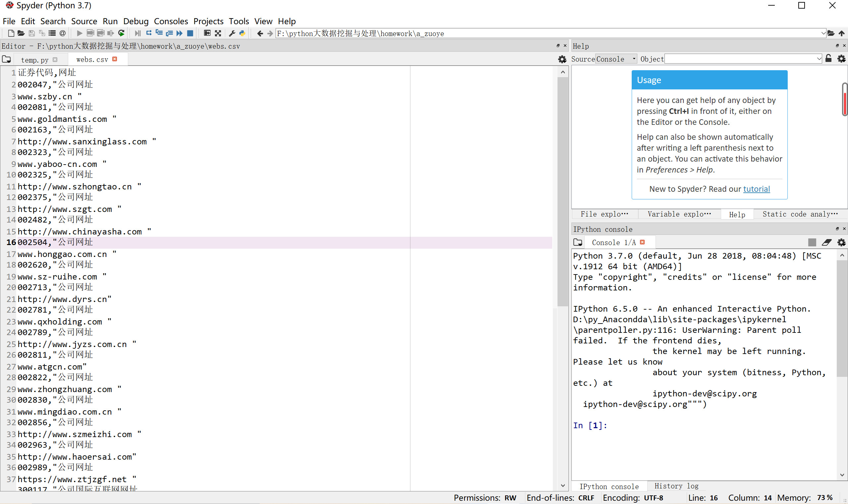Click the fullscreen mode icon
This screenshot has width=848, height=504.
click(218, 33)
